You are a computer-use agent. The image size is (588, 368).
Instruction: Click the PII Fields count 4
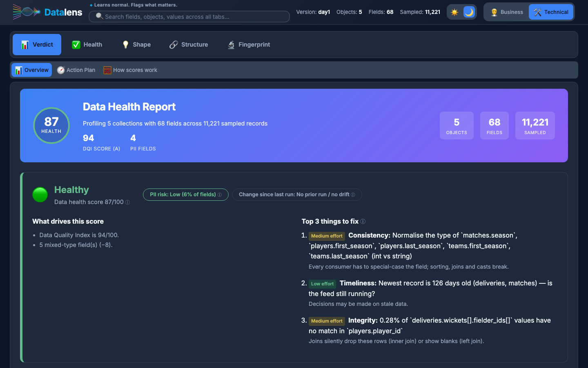click(x=133, y=138)
